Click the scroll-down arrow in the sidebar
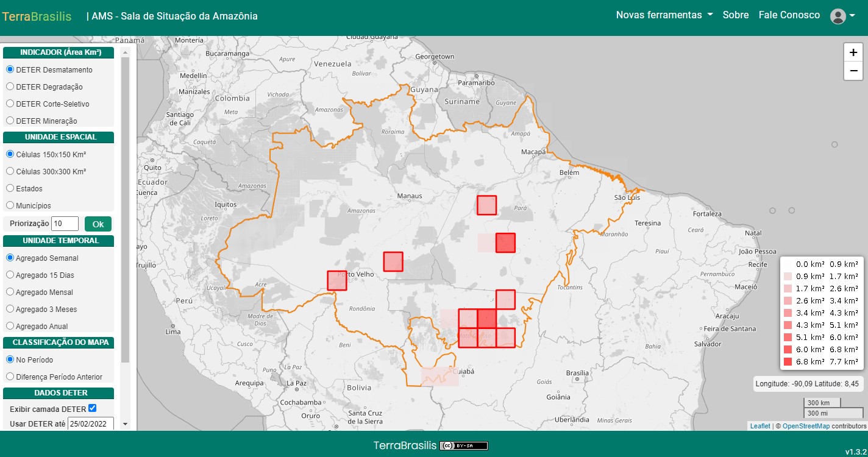 125,423
